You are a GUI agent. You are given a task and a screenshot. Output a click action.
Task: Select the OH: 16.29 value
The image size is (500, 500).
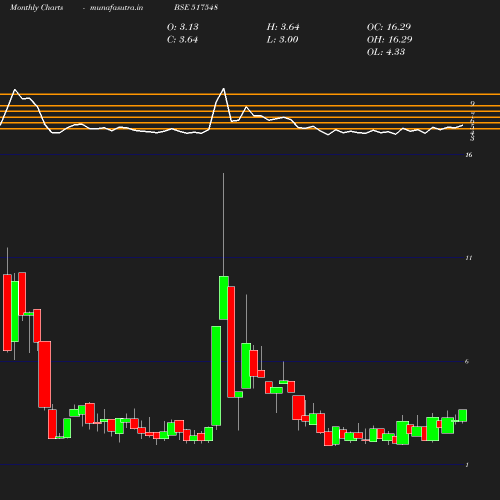click(390, 40)
